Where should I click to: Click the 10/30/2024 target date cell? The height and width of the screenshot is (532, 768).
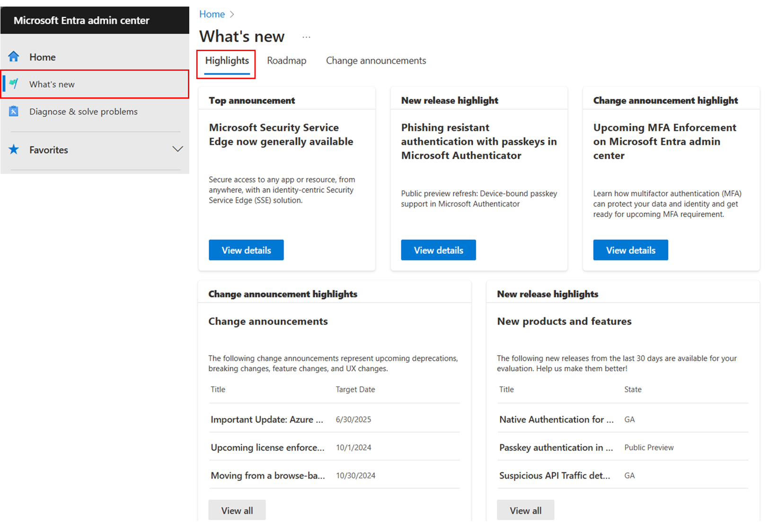point(355,475)
